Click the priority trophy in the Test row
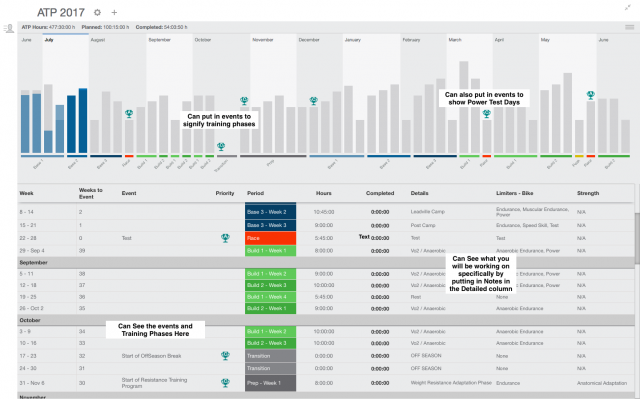 pos(225,238)
